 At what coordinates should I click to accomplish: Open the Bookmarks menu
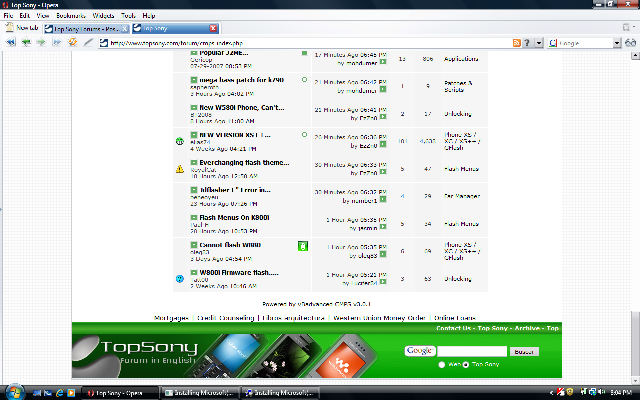71,16
